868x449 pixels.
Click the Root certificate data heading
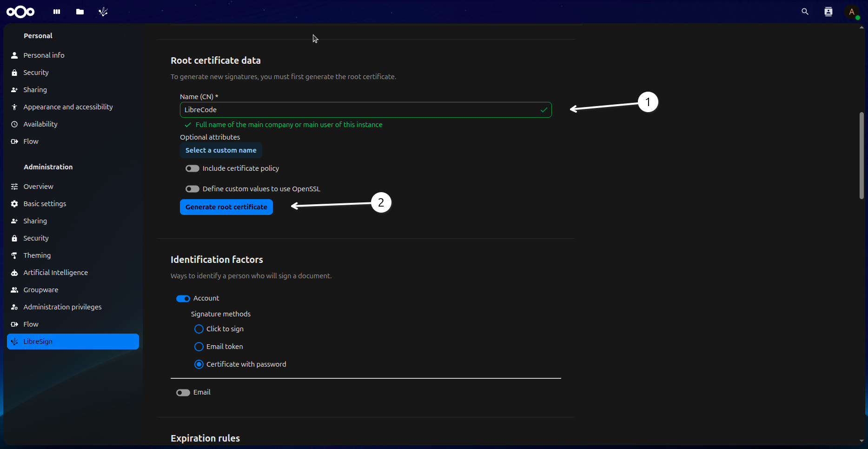coord(216,60)
